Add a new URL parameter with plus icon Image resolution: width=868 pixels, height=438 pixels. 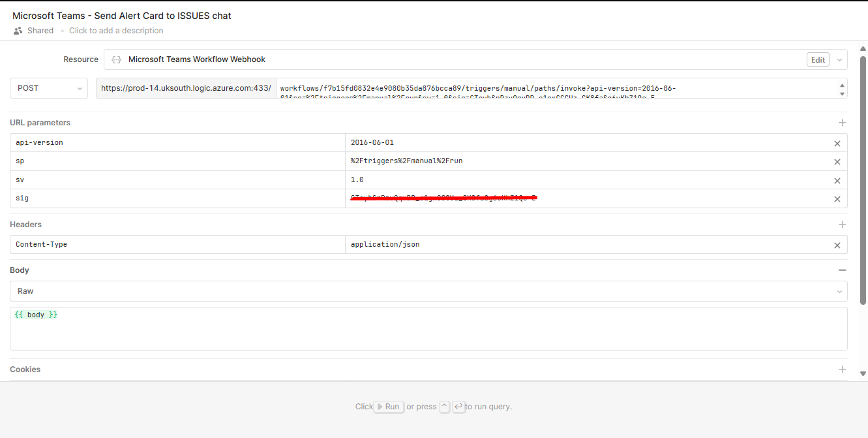[x=842, y=123]
